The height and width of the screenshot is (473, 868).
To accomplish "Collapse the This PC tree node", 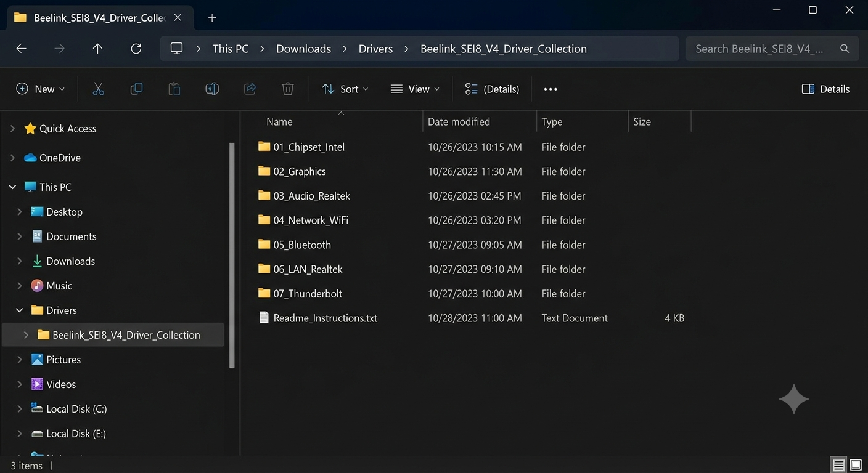I will click(12, 187).
